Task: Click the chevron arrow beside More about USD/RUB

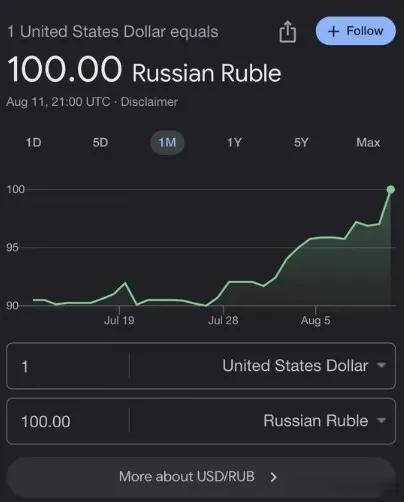Action: 274,477
